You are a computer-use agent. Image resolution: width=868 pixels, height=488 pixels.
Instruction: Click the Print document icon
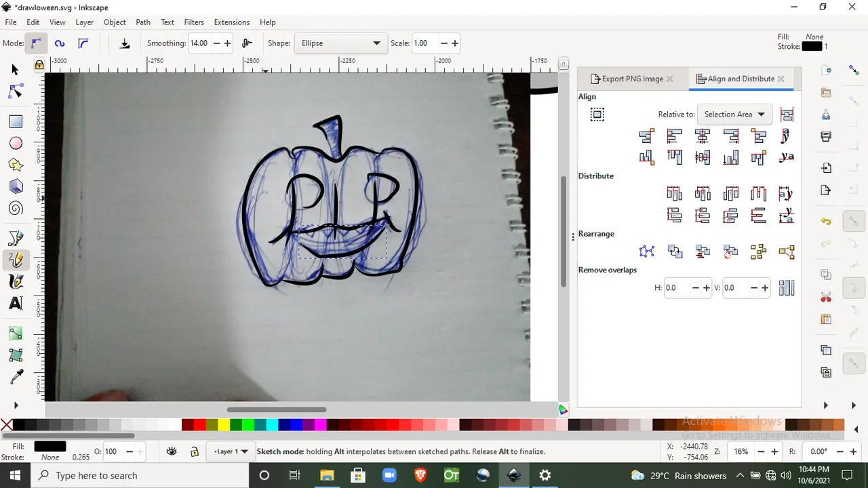tap(826, 136)
